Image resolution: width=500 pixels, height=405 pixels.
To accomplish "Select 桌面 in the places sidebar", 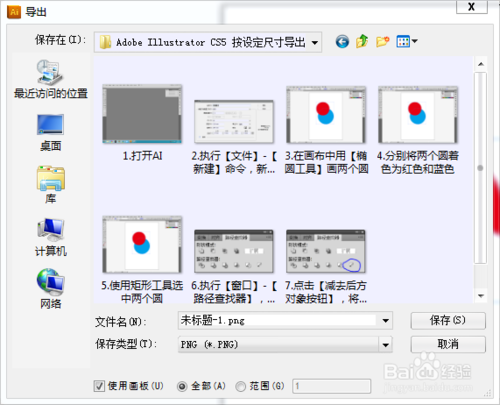I will tap(51, 133).
